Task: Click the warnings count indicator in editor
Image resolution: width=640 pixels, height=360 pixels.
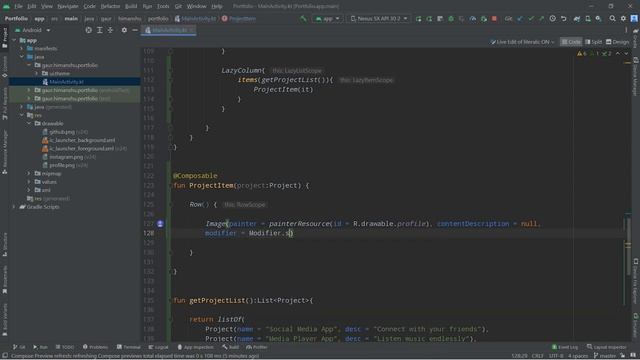Action: click(x=581, y=54)
